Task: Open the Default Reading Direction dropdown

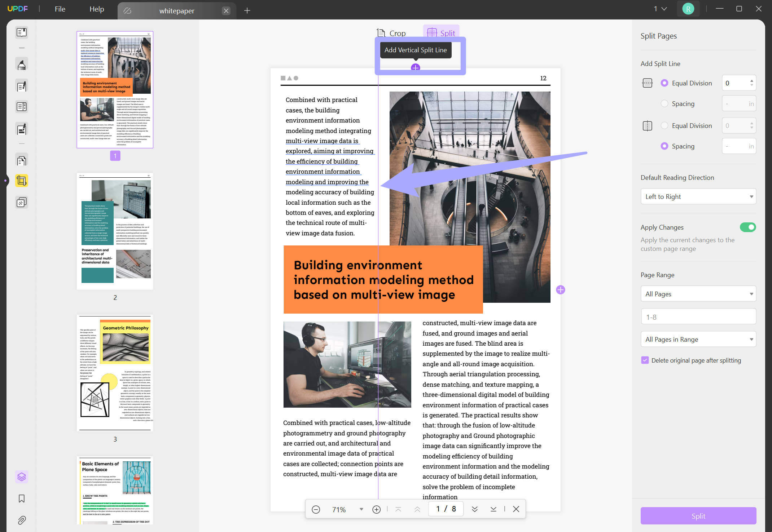Action: click(x=698, y=196)
